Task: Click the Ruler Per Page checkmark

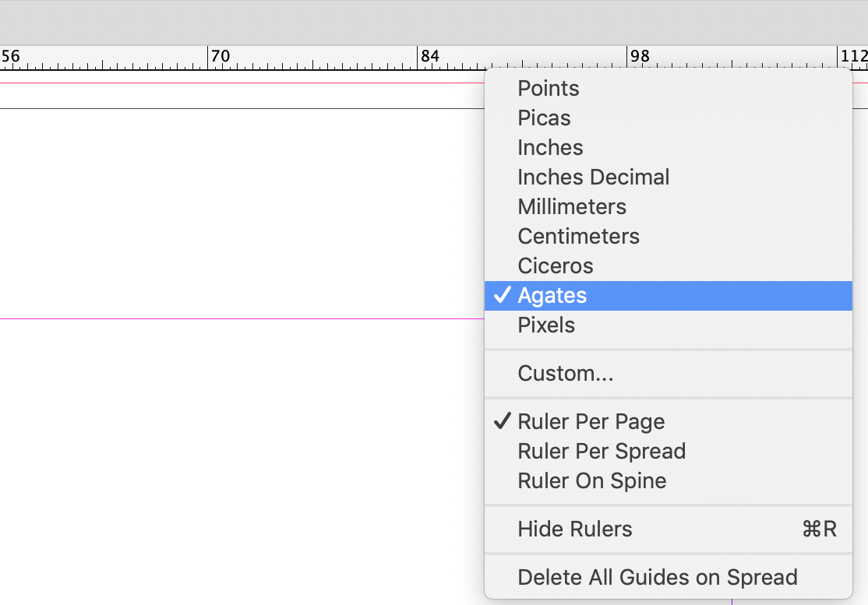Action: pos(503,421)
